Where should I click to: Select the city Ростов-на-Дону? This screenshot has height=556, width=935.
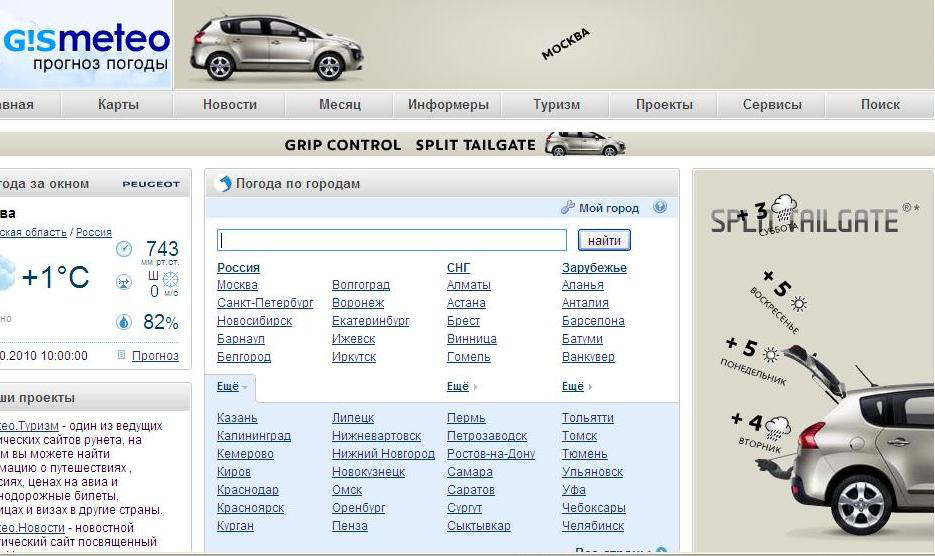(491, 454)
